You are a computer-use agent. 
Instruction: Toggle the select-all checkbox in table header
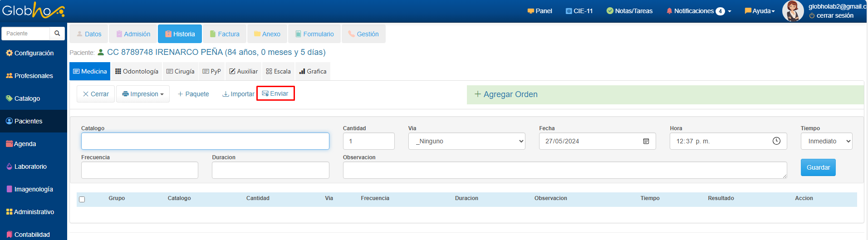(82, 199)
